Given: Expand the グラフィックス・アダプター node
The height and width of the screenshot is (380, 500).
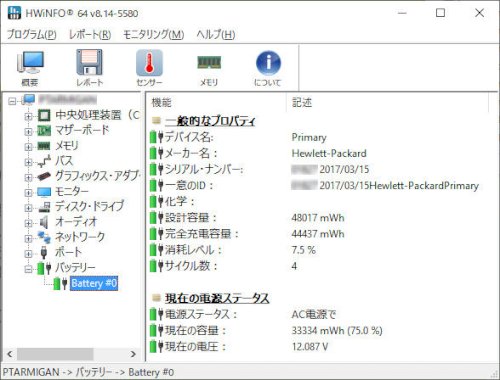Looking at the screenshot, I should coord(28,178).
